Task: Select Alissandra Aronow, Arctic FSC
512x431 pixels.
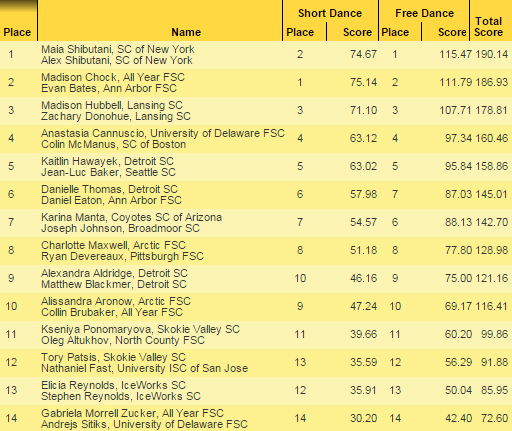Action: click(116, 301)
